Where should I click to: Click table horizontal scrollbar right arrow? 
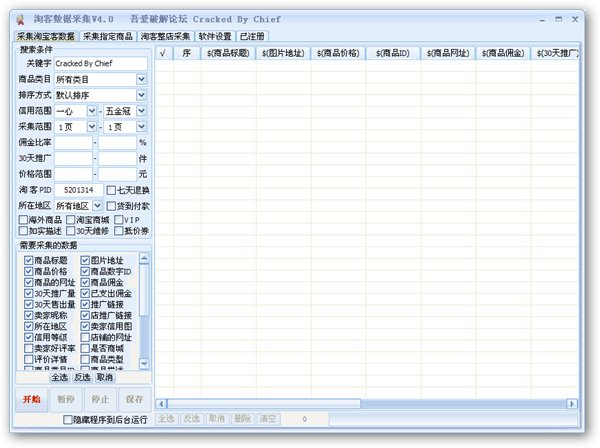coord(572,404)
